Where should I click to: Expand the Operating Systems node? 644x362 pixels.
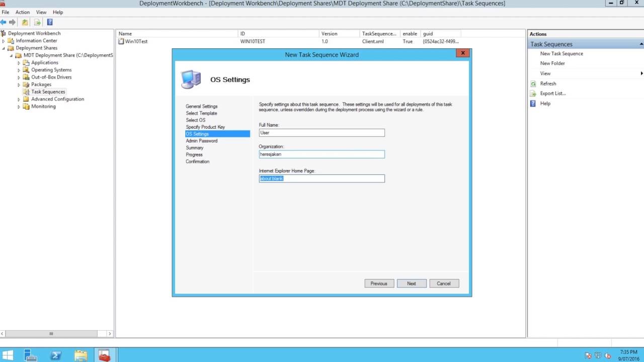19,70
